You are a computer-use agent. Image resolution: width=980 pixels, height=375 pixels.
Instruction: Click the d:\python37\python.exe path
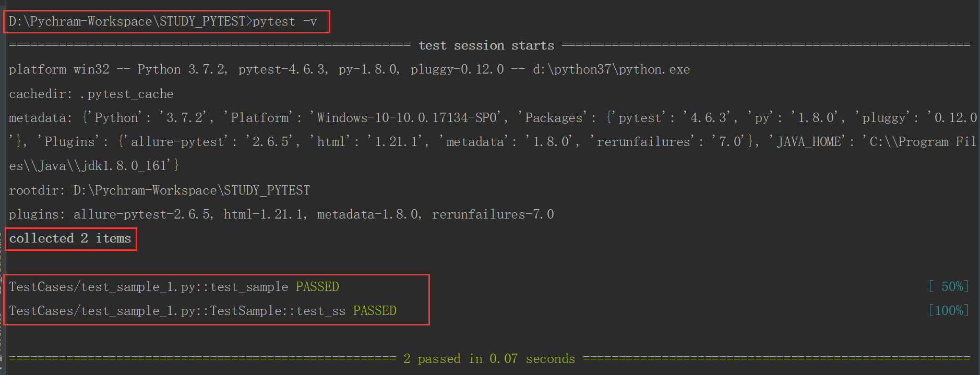pos(611,69)
